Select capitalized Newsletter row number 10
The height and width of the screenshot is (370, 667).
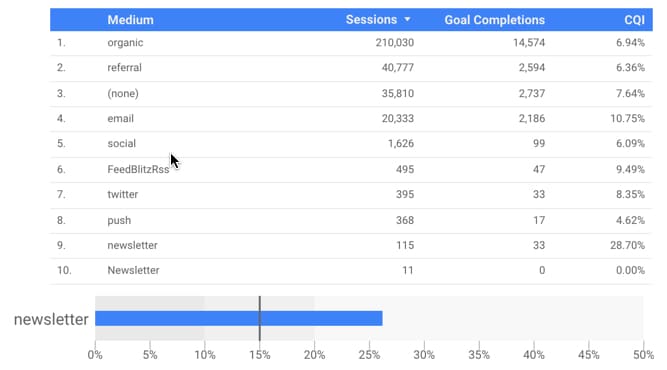(351, 270)
